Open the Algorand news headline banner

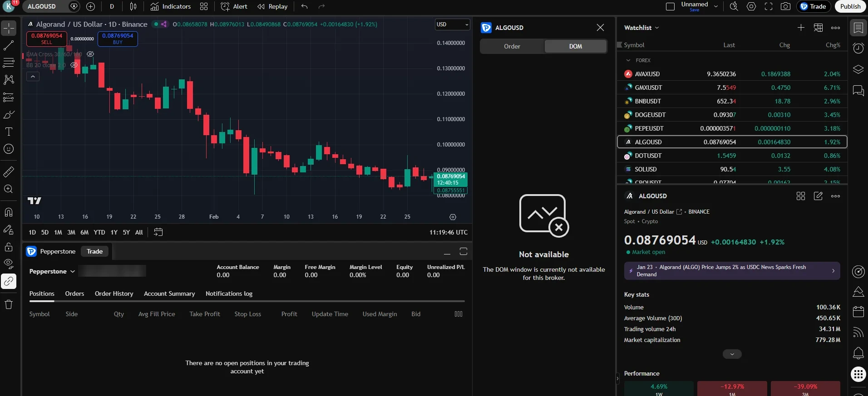732,271
